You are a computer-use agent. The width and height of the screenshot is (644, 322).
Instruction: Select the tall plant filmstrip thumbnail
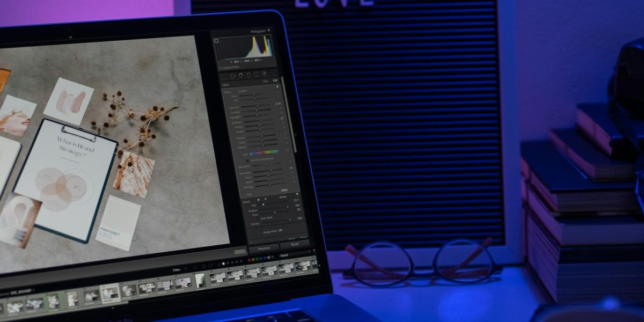(x=200, y=280)
